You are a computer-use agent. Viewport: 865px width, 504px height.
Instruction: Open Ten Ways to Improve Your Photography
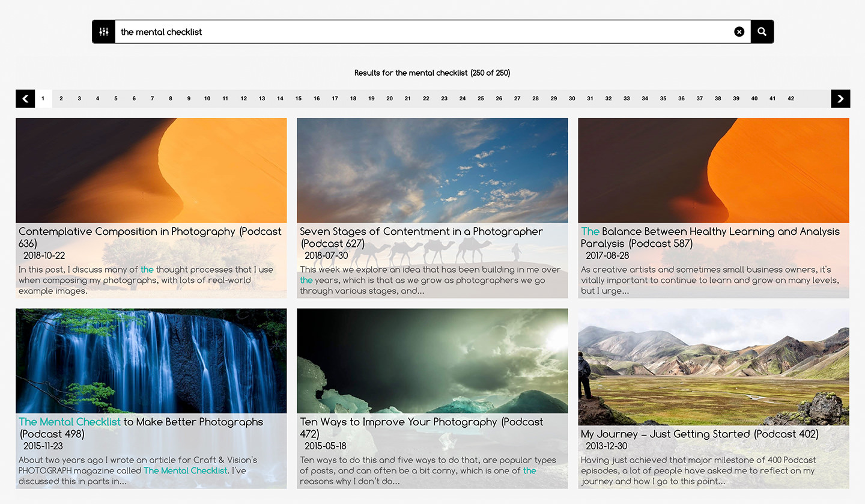coord(420,422)
